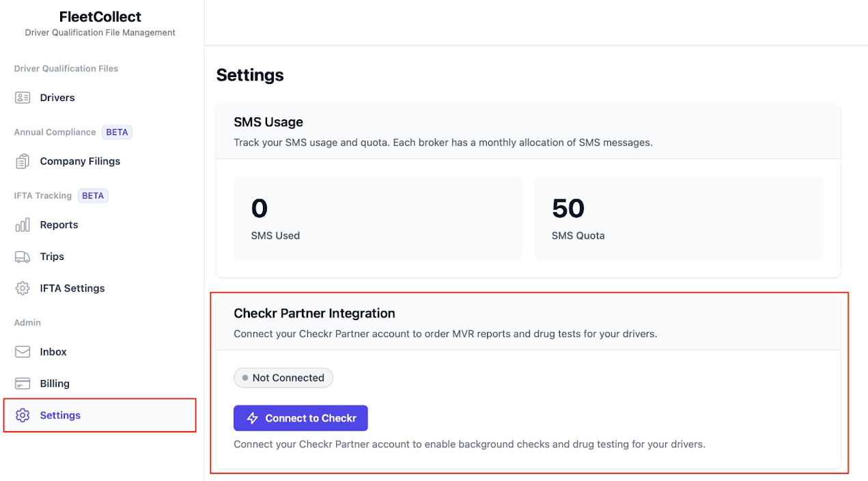
Task: Click the Annual Compliance section label
Action: [x=55, y=132]
